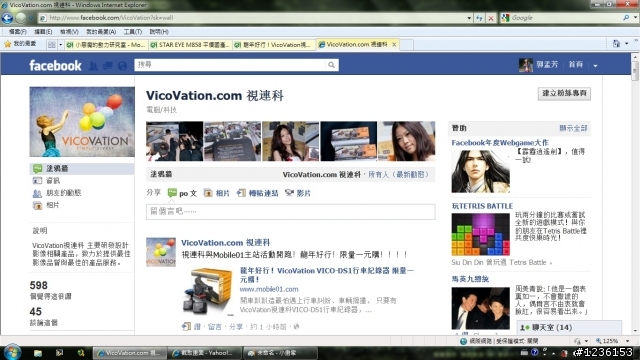Open the VICO-DS1 post title link
This screenshot has width=640, height=360.
coord(327,275)
